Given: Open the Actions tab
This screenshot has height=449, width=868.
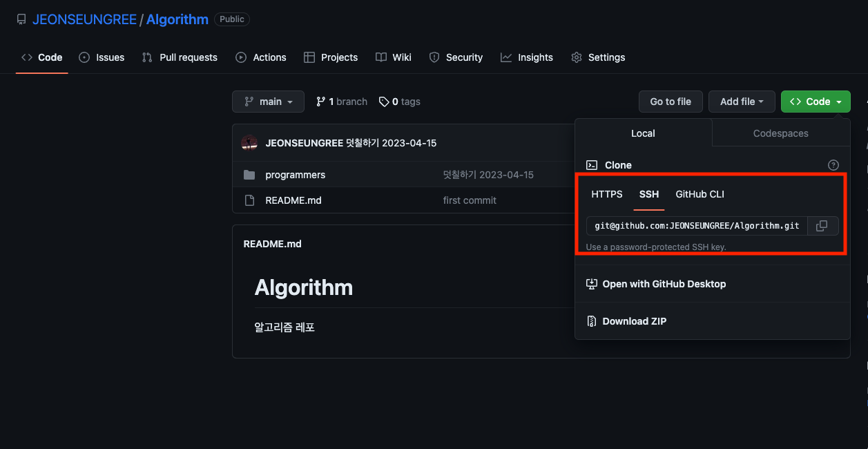Looking at the screenshot, I should point(261,57).
